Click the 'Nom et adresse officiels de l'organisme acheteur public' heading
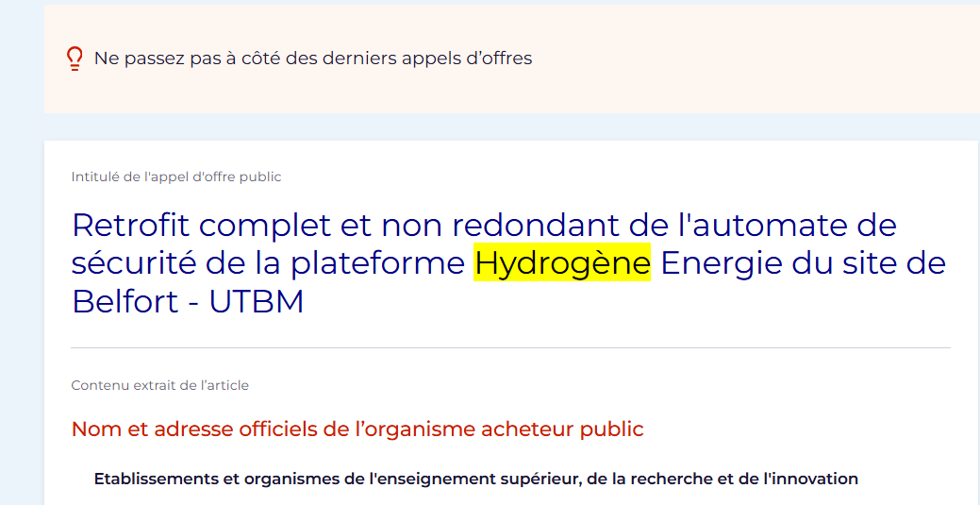 pos(357,429)
